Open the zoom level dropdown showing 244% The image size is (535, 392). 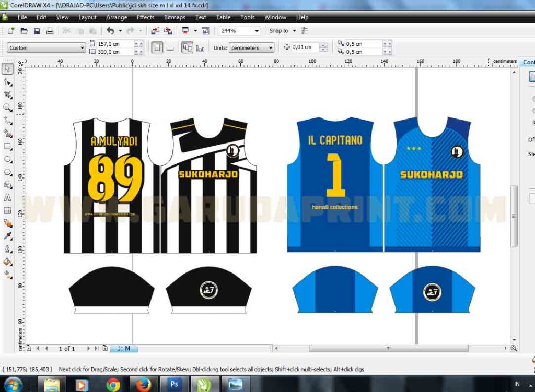click(255, 31)
